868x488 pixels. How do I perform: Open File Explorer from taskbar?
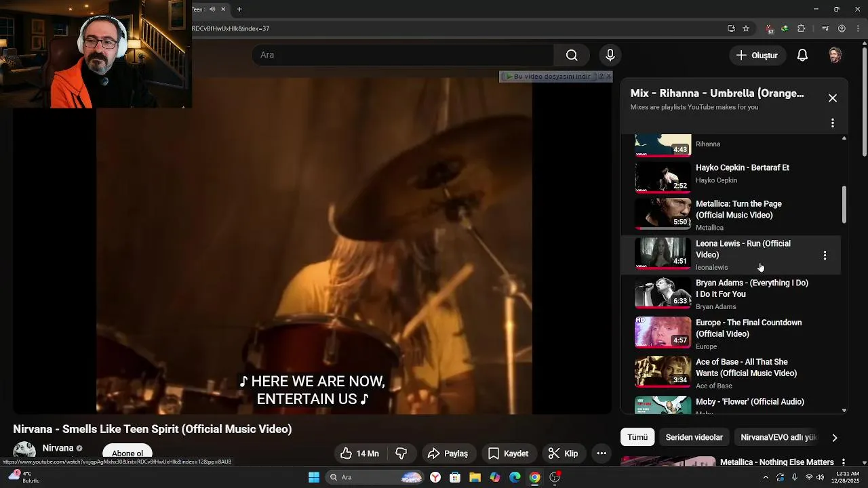(x=475, y=477)
